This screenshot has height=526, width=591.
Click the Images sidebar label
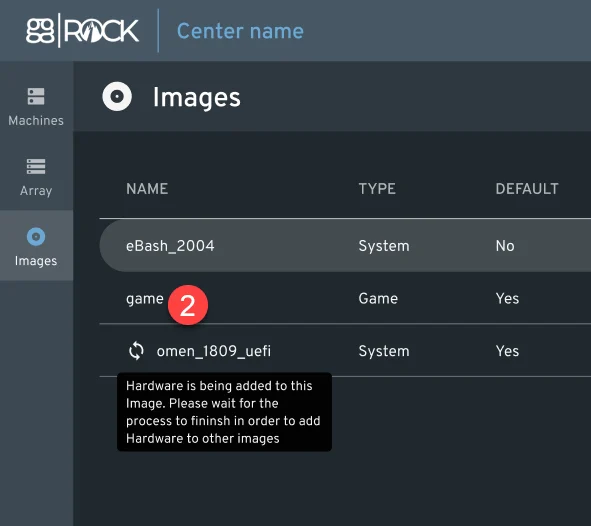pyautogui.click(x=36, y=261)
